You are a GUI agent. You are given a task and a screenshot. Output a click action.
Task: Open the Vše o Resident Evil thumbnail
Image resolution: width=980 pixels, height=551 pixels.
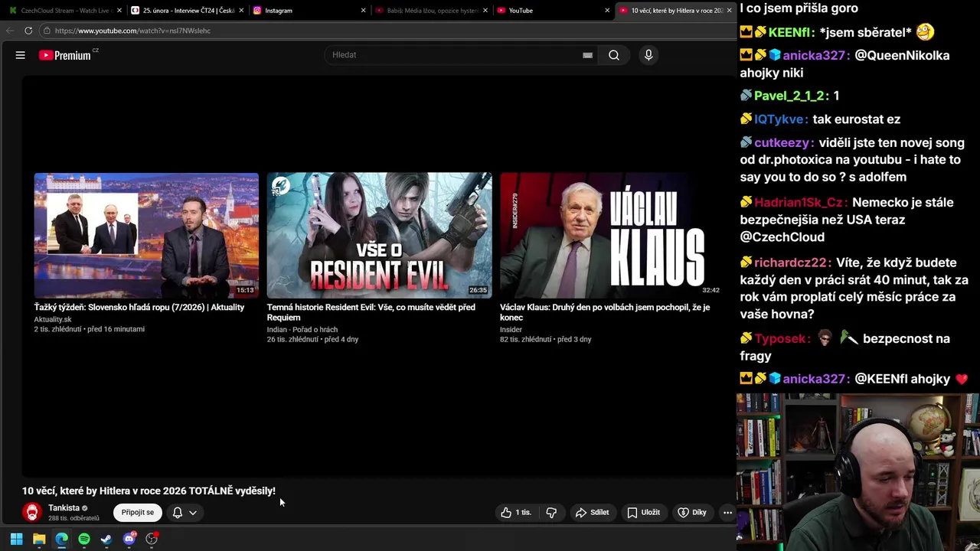click(379, 235)
